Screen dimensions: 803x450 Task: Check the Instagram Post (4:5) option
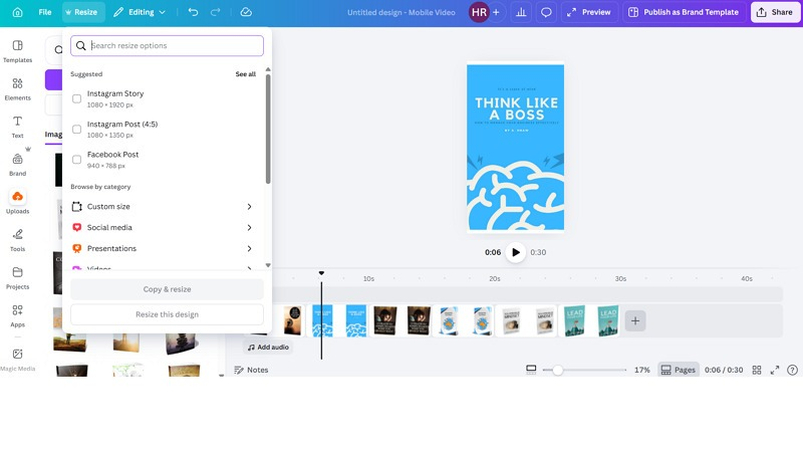77,129
